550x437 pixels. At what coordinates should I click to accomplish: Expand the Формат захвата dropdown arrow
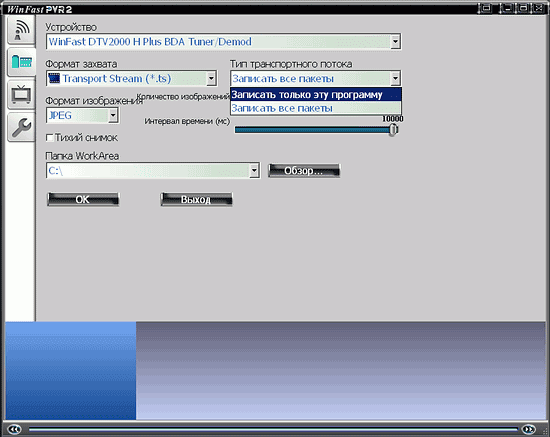point(211,79)
